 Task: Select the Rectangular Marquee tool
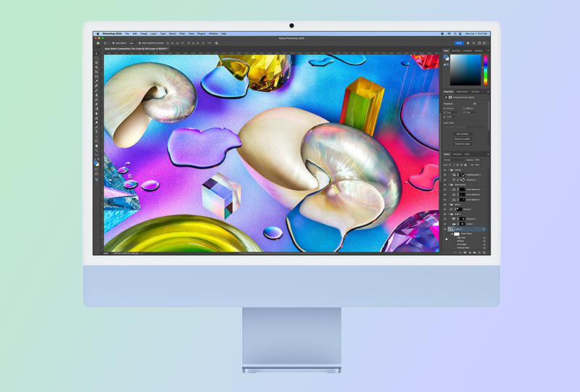(x=96, y=58)
